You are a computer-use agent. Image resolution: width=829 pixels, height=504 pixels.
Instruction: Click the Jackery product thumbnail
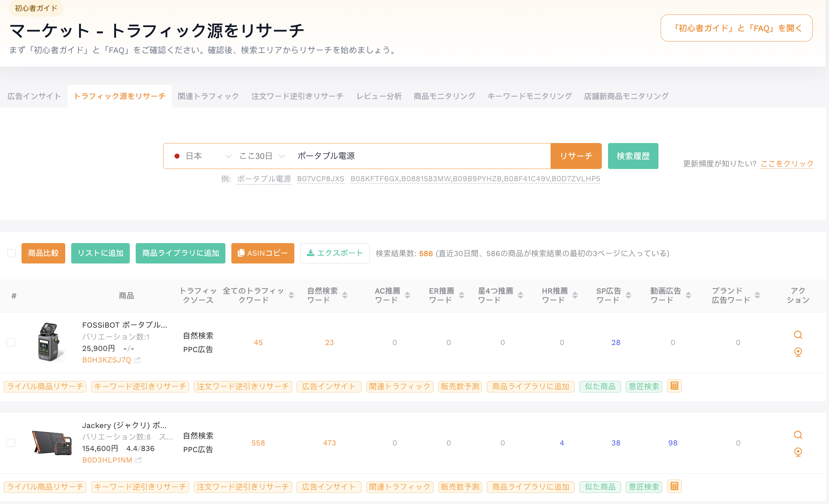52,442
